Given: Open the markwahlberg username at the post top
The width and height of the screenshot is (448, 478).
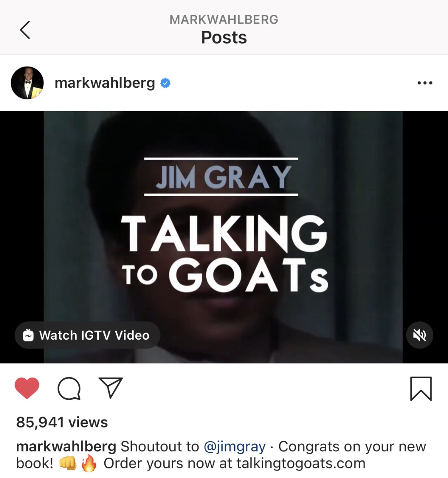Looking at the screenshot, I should point(105,83).
